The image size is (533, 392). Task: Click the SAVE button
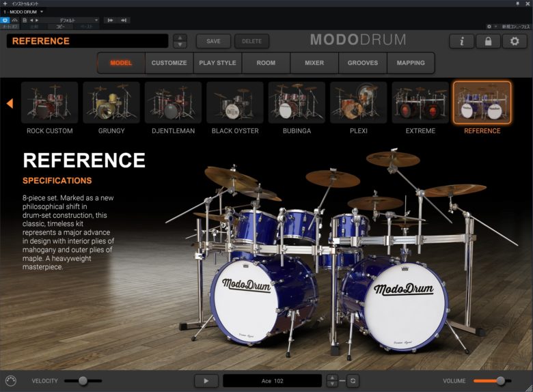[213, 41]
